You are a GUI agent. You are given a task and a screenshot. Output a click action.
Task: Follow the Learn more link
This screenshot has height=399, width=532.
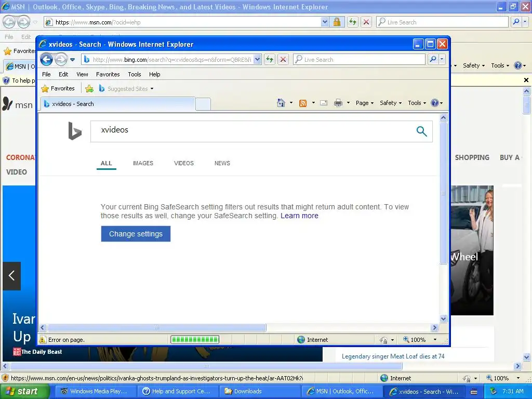pos(299,216)
